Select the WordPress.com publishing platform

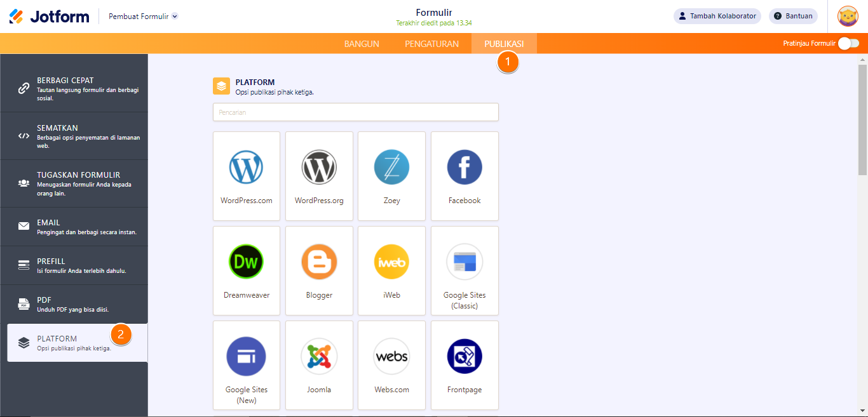point(247,176)
